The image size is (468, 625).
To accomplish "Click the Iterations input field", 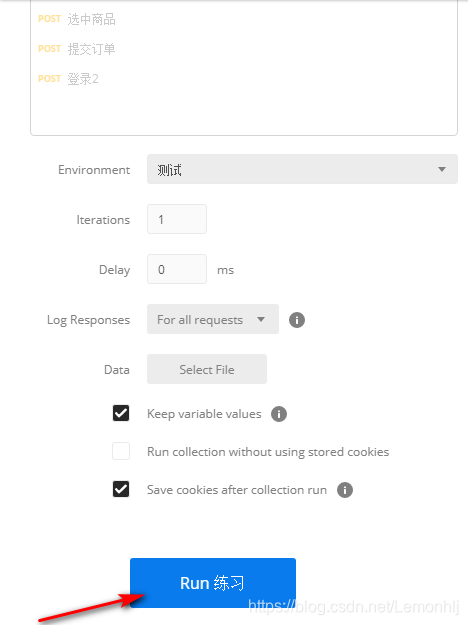I will point(177,219).
